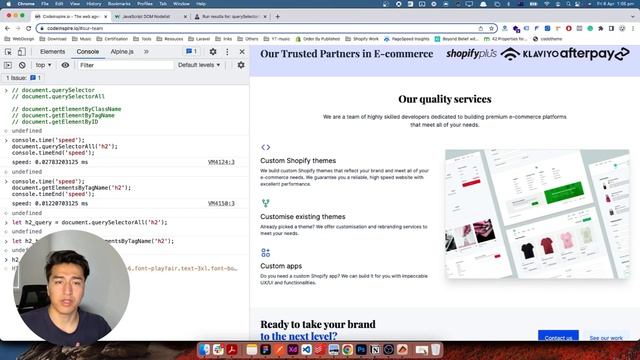This screenshot has width=640, height=360.
Task: Select the inspect element picker icon
Action: [8, 52]
